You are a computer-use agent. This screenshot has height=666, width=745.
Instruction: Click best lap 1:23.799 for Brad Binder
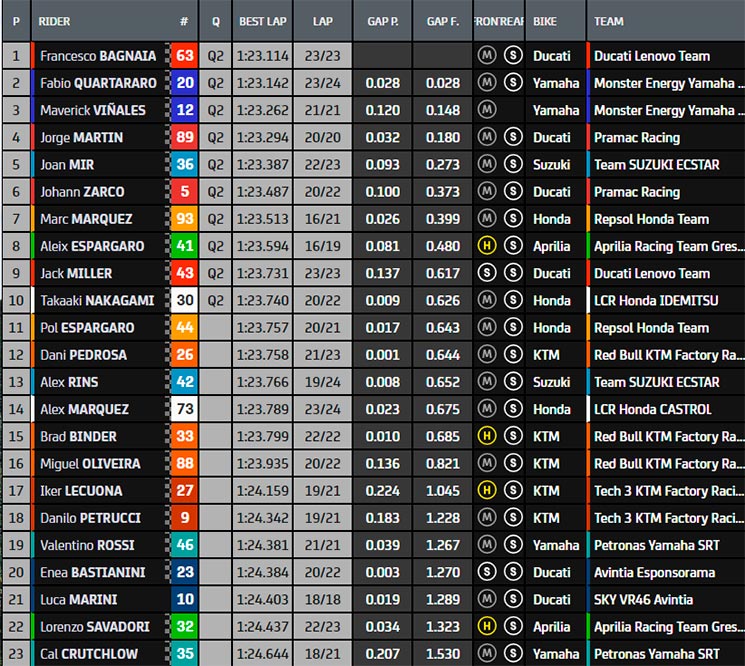click(262, 437)
